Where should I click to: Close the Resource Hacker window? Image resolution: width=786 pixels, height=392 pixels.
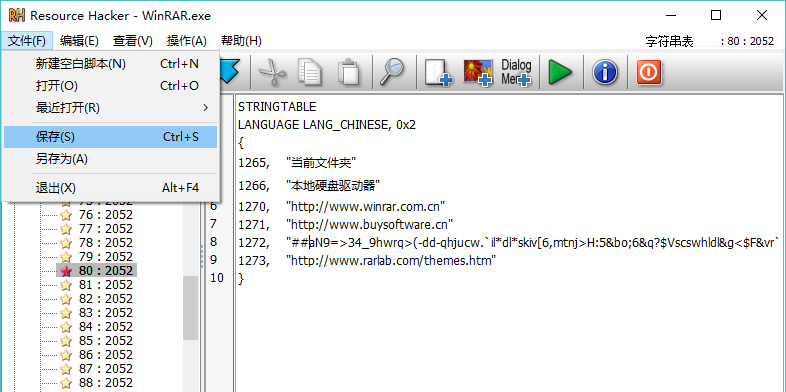762,16
